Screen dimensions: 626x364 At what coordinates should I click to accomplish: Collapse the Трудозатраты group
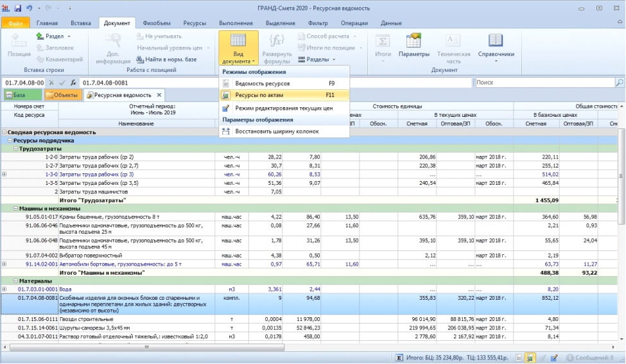point(15,149)
